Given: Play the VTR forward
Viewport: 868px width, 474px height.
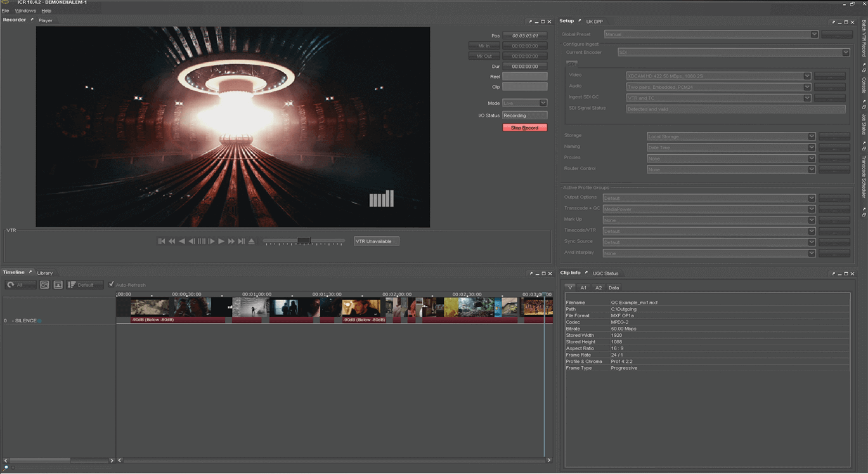Looking at the screenshot, I should (x=221, y=241).
